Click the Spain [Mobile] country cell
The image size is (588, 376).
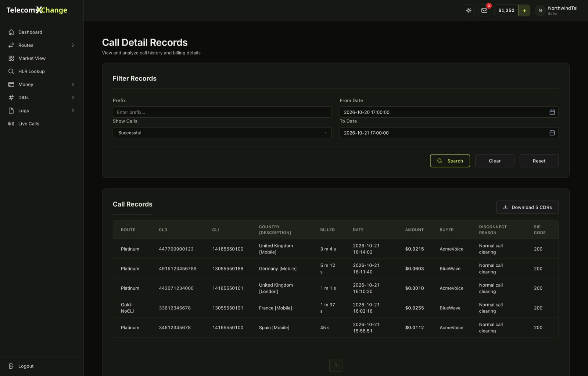pos(274,327)
